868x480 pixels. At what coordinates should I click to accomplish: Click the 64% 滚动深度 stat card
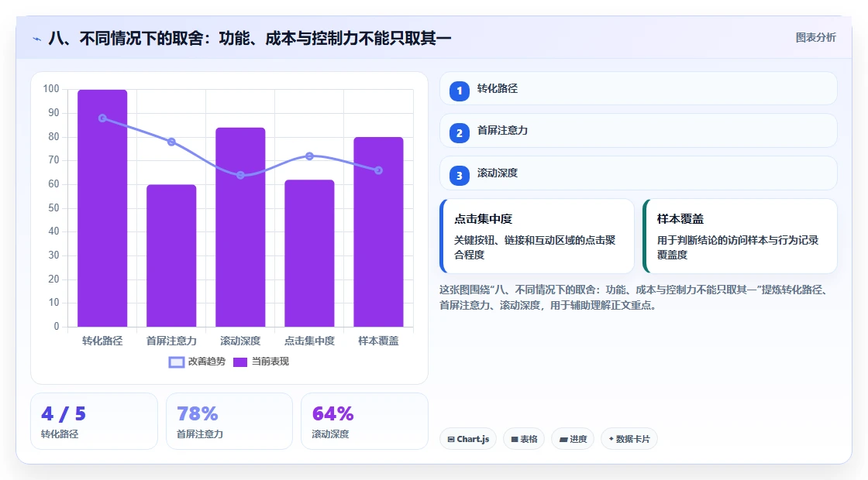tap(365, 421)
